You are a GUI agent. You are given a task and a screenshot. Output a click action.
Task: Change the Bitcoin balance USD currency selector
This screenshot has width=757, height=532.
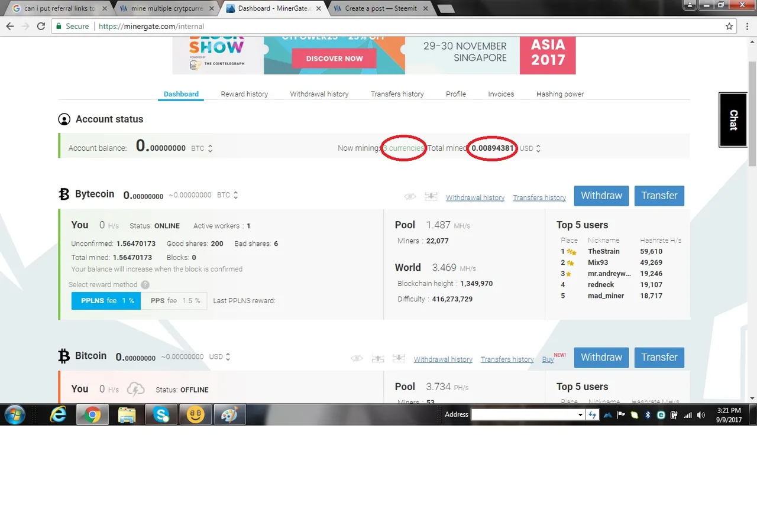pyautogui.click(x=220, y=357)
